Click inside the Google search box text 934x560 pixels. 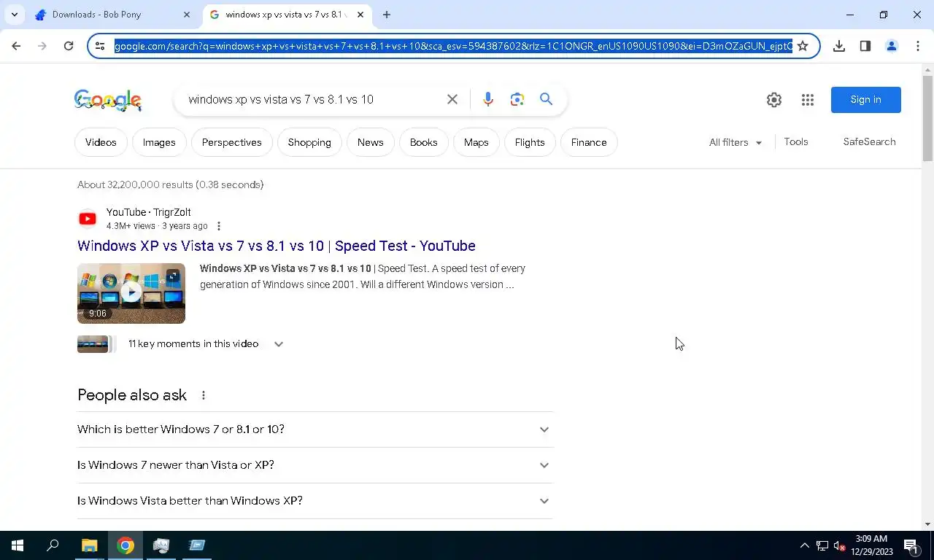tap(281, 99)
